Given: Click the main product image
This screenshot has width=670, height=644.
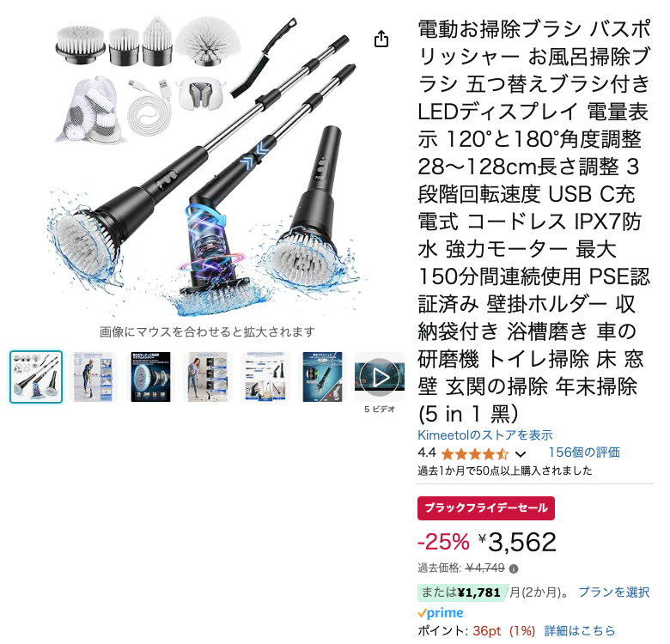Looking at the screenshot, I should (x=207, y=167).
